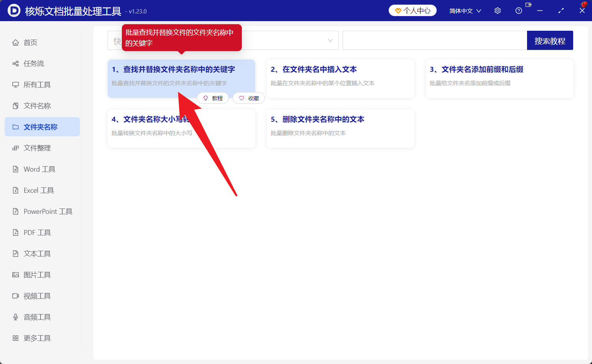Click the workflow icon beside 任务流
Screen dimensions: 592x364
(x=15, y=63)
